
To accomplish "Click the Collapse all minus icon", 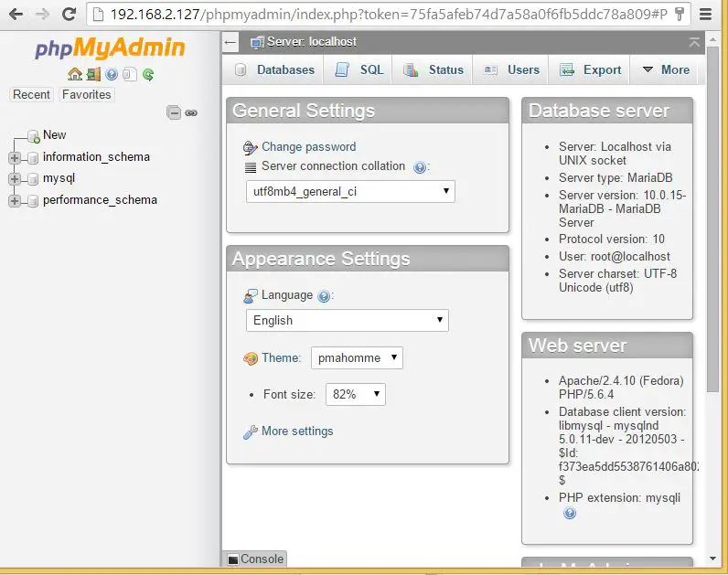I will [x=174, y=112].
